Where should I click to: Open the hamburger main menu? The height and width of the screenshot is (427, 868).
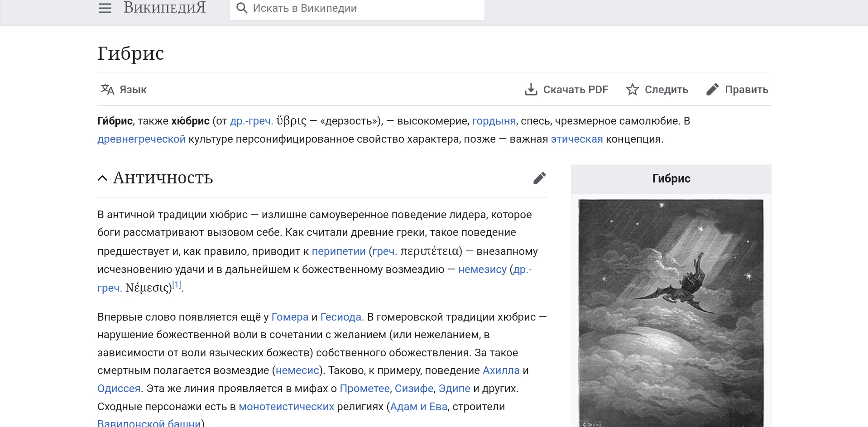[105, 8]
